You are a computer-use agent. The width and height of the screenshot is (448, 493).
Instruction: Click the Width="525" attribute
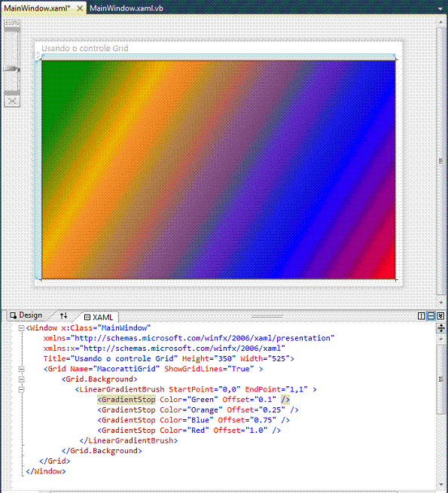(x=265, y=359)
